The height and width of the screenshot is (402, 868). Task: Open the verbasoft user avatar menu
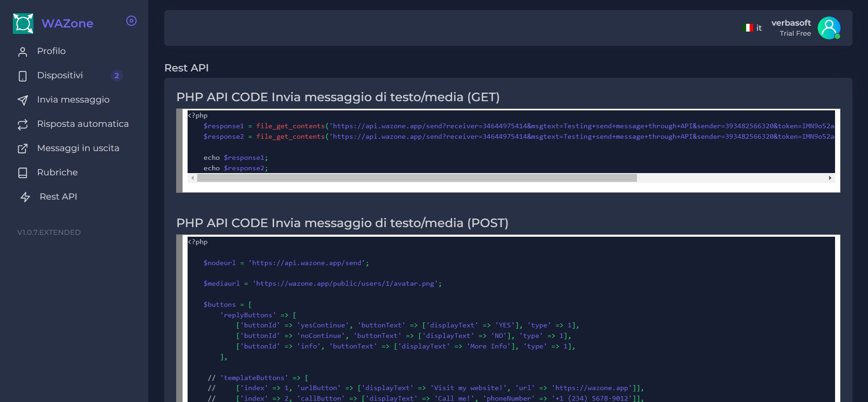click(829, 28)
